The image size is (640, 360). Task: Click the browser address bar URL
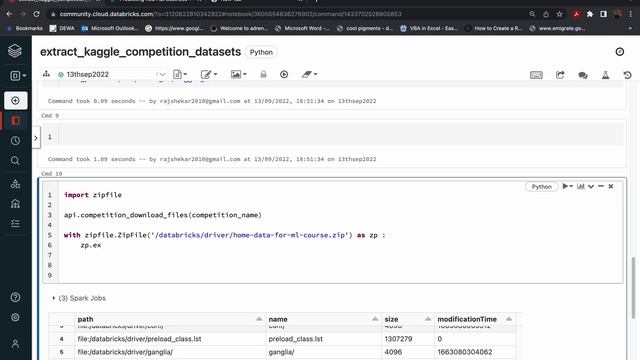point(231,14)
